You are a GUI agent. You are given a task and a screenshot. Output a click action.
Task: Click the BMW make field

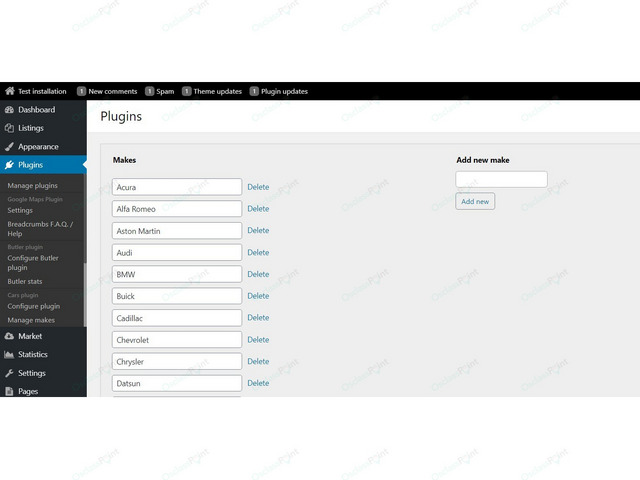(177, 274)
